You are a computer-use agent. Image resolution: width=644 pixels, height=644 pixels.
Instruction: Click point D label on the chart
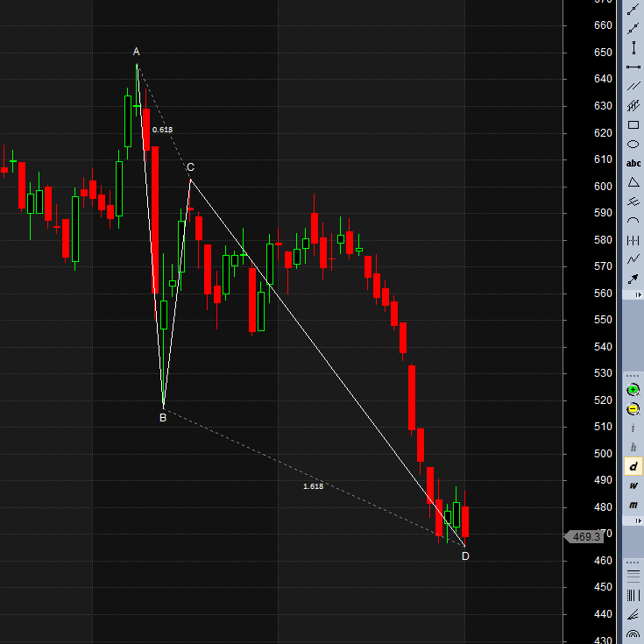[465, 556]
